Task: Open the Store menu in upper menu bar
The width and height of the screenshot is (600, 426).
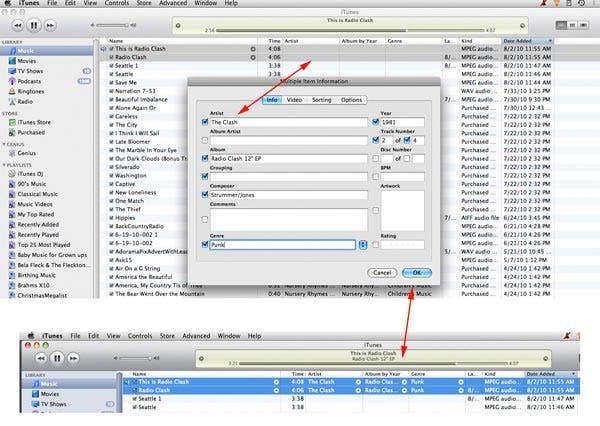Action: click(144, 3)
